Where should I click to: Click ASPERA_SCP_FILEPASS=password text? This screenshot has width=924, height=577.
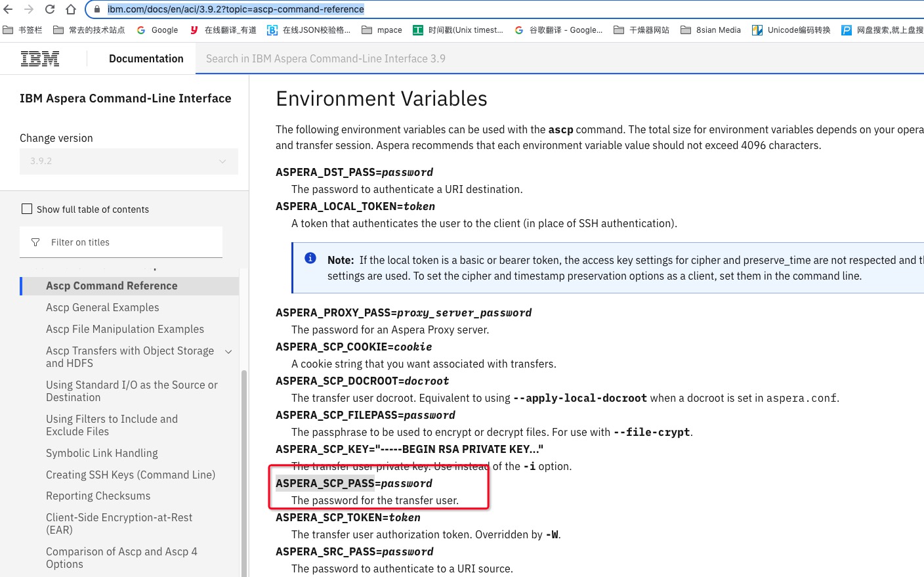(366, 415)
